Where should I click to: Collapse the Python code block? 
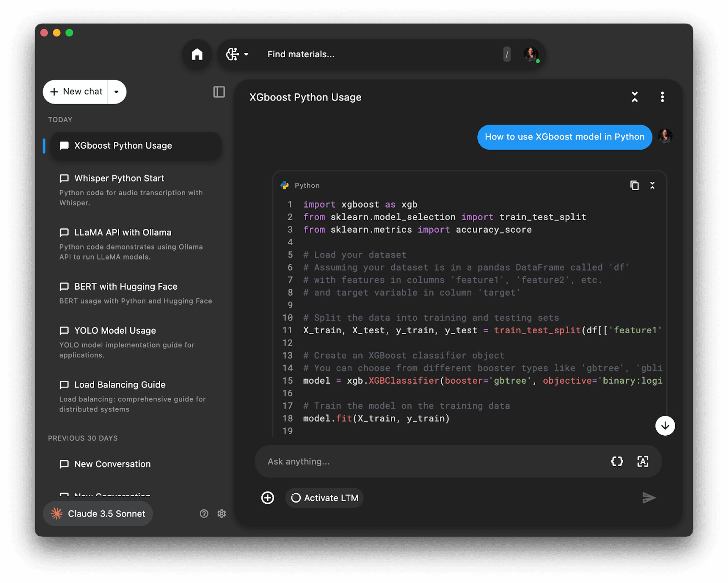[x=652, y=185]
